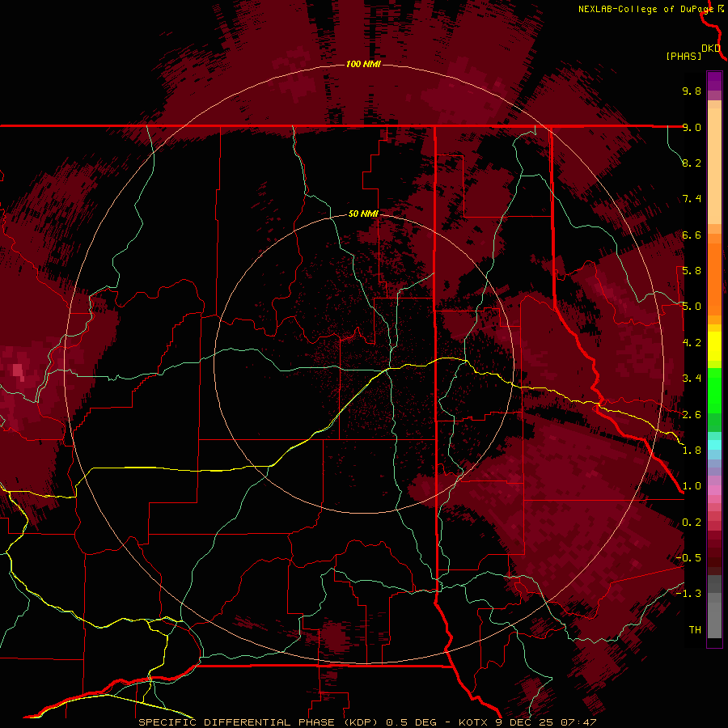The image size is (728, 728).
Task: Click the 7.4 value on the color scale
Action: pyautogui.click(x=692, y=199)
